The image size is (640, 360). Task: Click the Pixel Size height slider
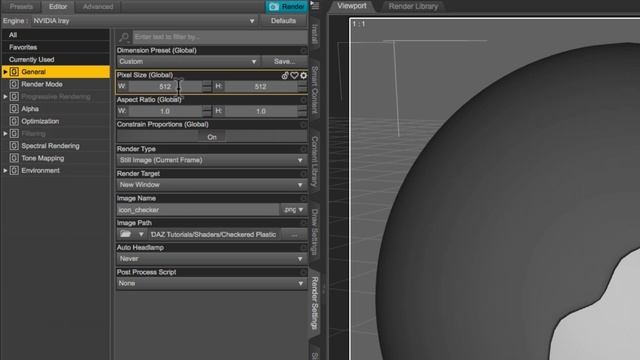coord(260,87)
